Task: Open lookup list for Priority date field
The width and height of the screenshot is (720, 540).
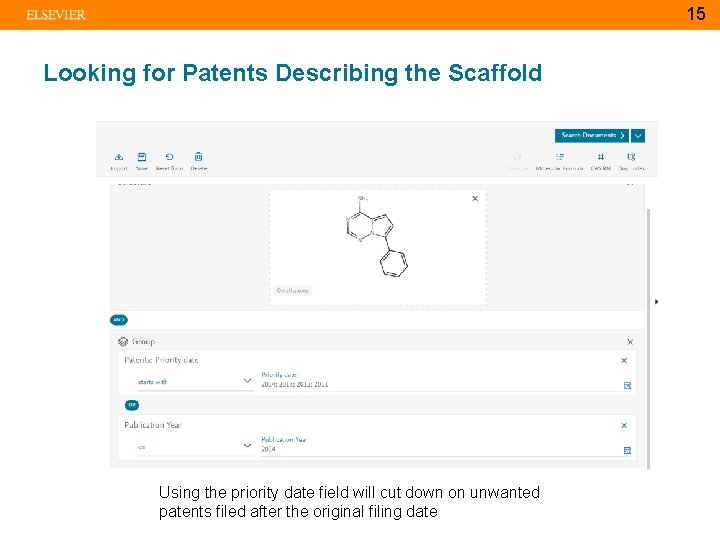Action: tap(627, 385)
